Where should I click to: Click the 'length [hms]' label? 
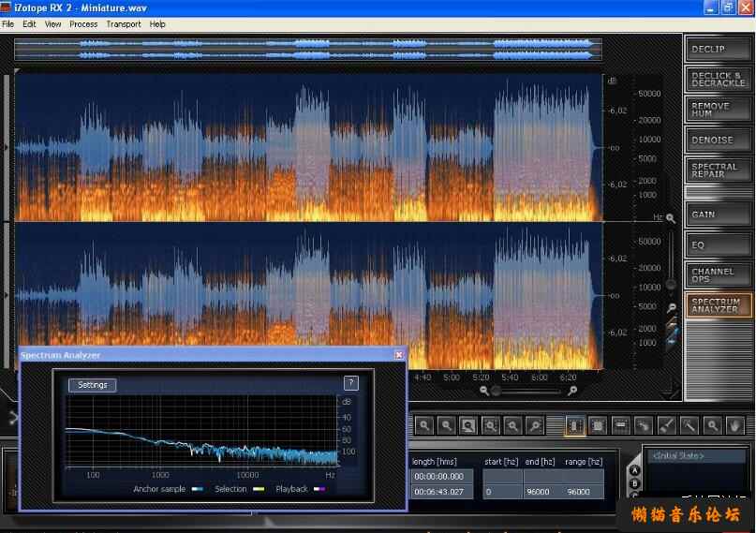pos(435,462)
